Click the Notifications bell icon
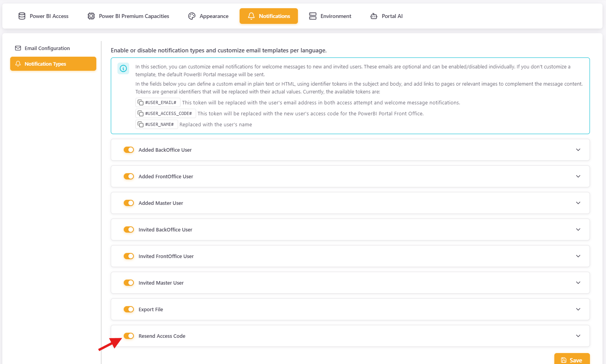606x364 pixels. pos(251,16)
